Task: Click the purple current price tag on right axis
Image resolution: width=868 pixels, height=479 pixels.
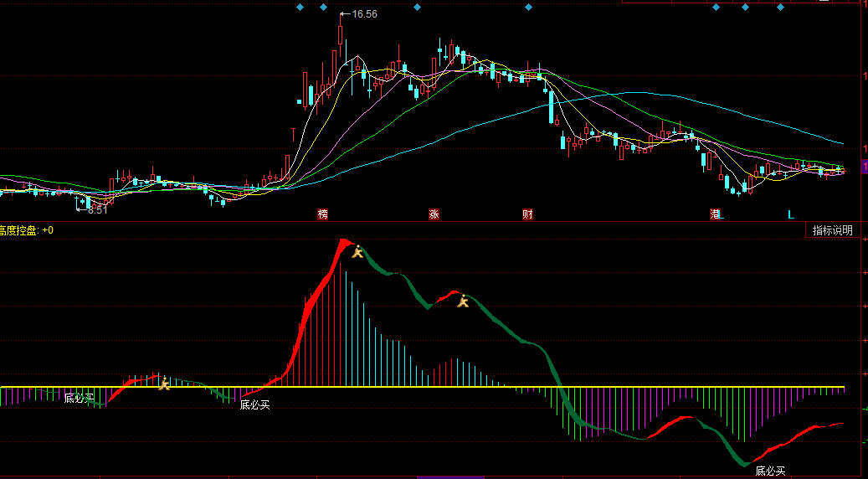Action: [x=864, y=167]
